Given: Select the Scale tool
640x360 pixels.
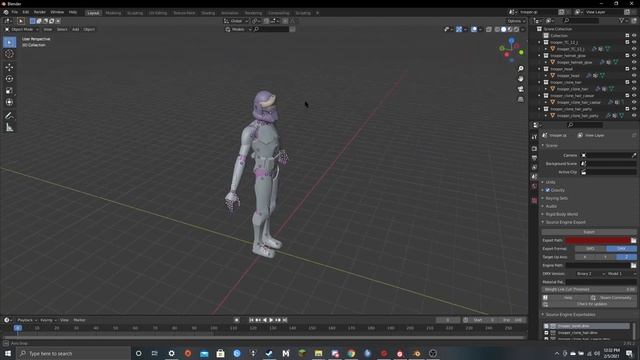Looking at the screenshot, I should click(x=9, y=91).
